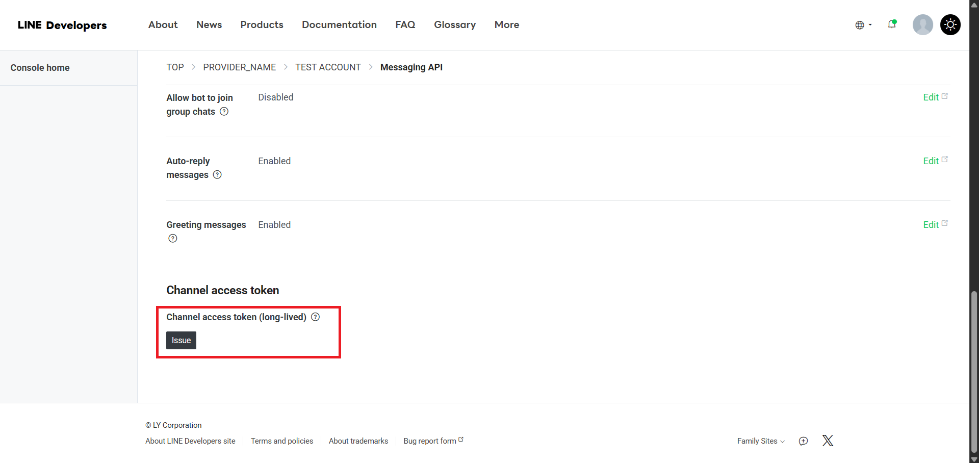Click PROVIDER_NAME breadcrumb link
The image size is (980, 463).
click(239, 67)
